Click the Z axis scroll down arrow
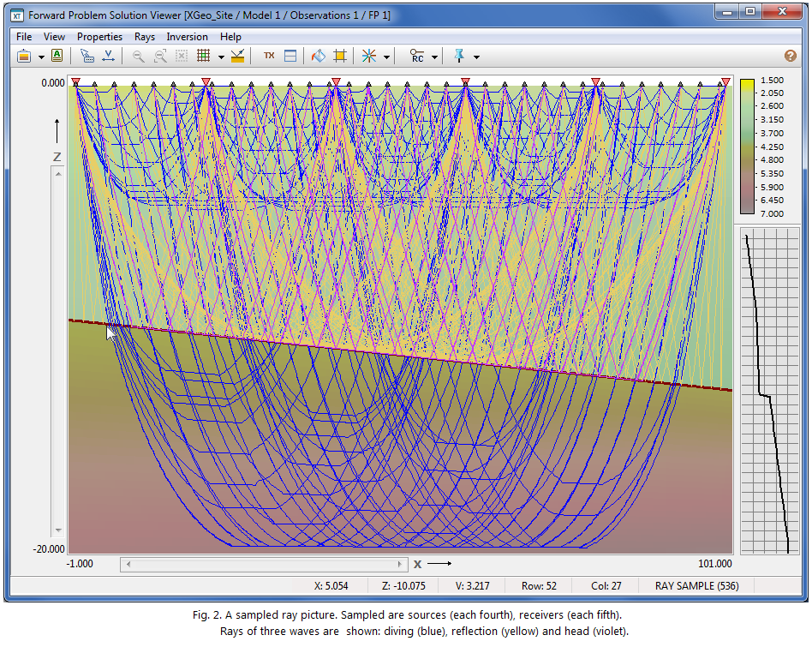 pyautogui.click(x=58, y=530)
